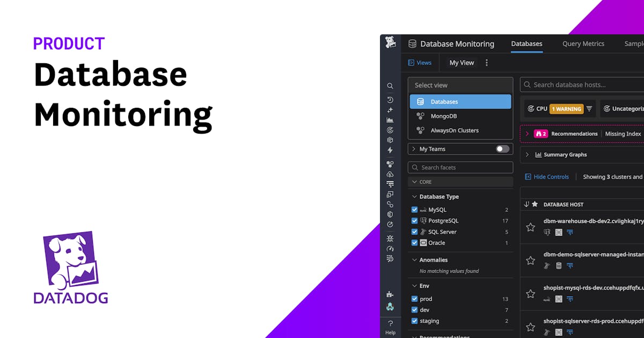Click the three-dot menu beside My View
The image size is (644, 338).
pos(487,63)
